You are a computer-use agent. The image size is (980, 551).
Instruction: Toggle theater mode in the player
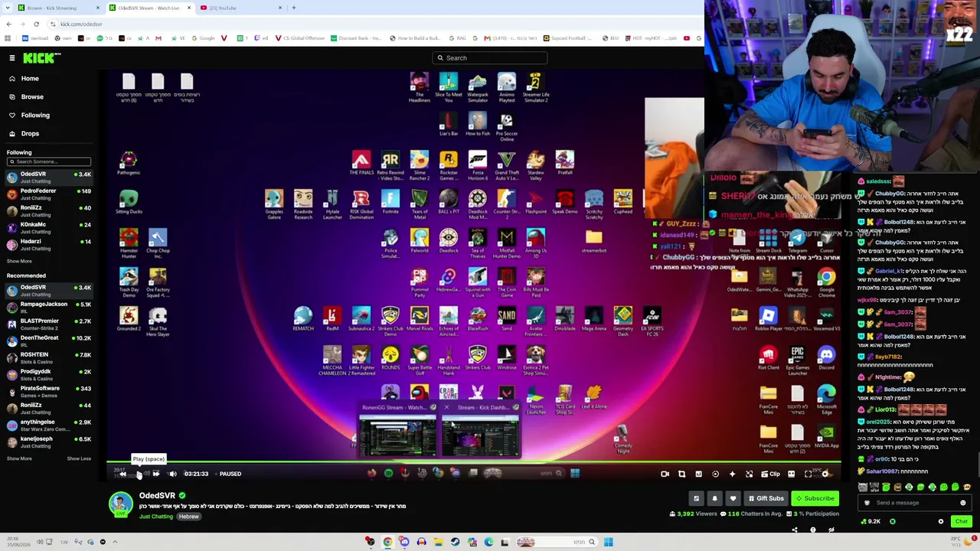[791, 474]
